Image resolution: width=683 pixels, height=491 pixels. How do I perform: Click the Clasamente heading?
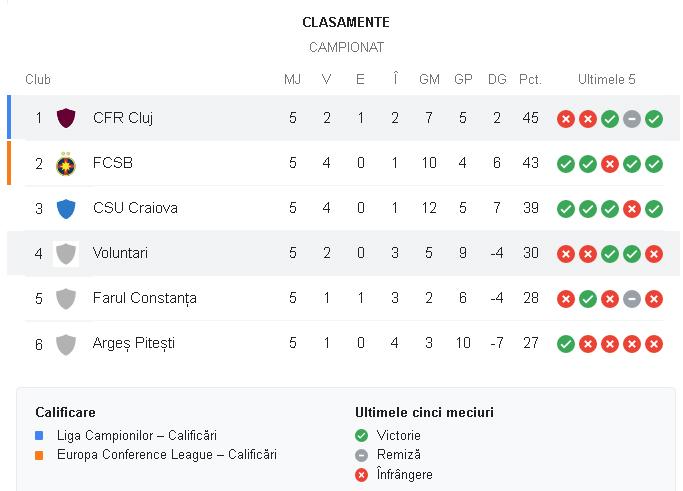[346, 22]
